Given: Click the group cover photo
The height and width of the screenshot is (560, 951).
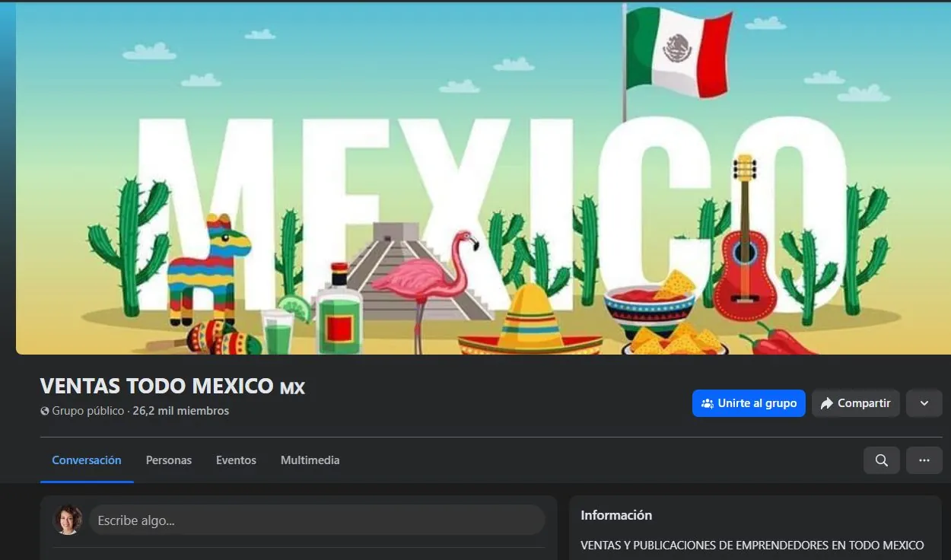Looking at the screenshot, I should click(x=475, y=179).
